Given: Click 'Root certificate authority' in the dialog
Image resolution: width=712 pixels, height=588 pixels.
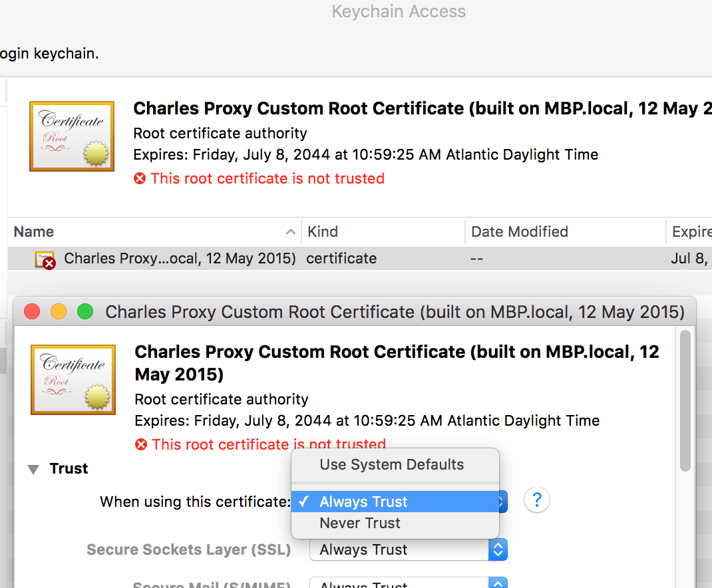Looking at the screenshot, I should point(222,399).
